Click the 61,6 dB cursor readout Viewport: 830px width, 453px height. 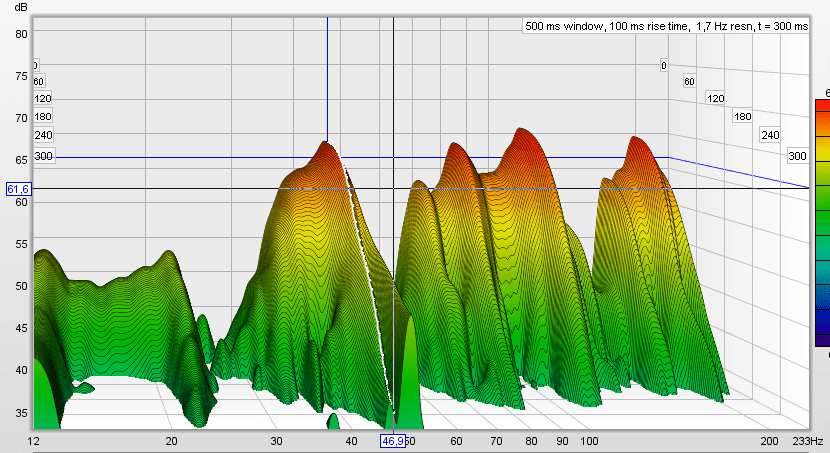tap(18, 189)
